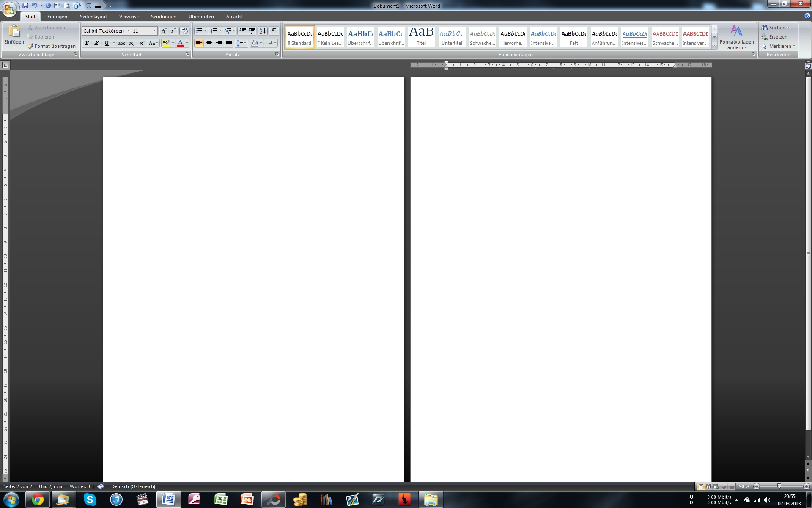This screenshot has height=508, width=812.
Task: Toggle italic formatting (K button)
Action: click(97, 43)
